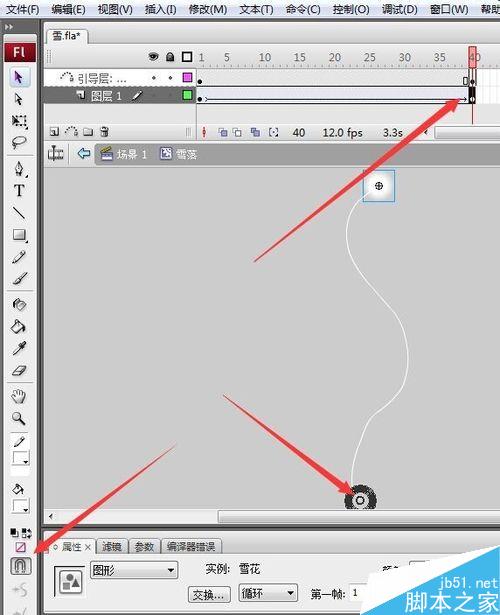Select the Subselection tool
Image resolution: width=500 pixels, height=615 pixels.
19,99
